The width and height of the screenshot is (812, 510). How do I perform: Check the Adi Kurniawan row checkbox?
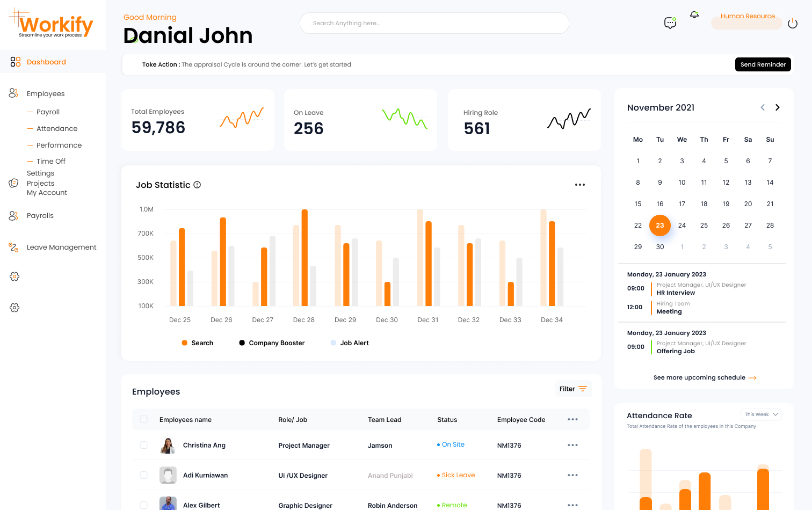click(143, 475)
